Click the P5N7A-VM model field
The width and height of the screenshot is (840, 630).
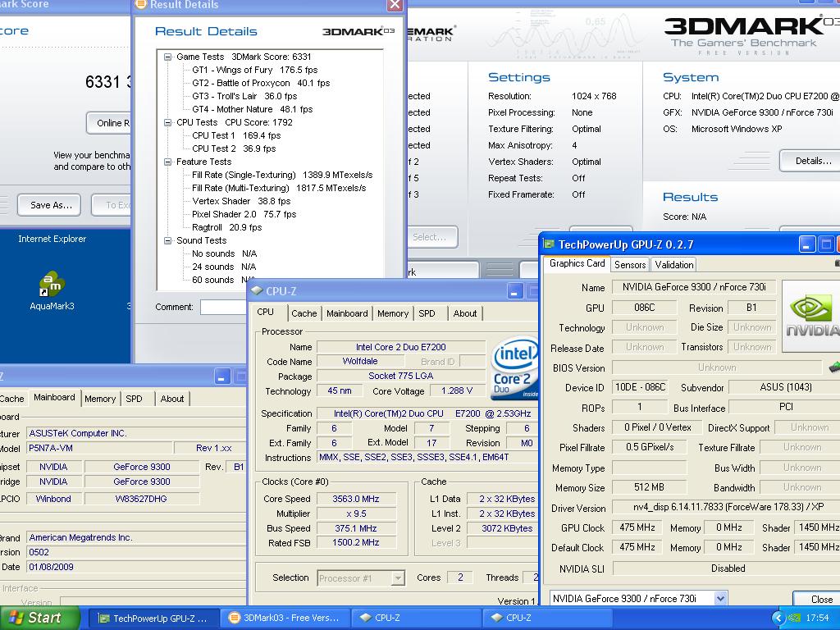pos(99,448)
